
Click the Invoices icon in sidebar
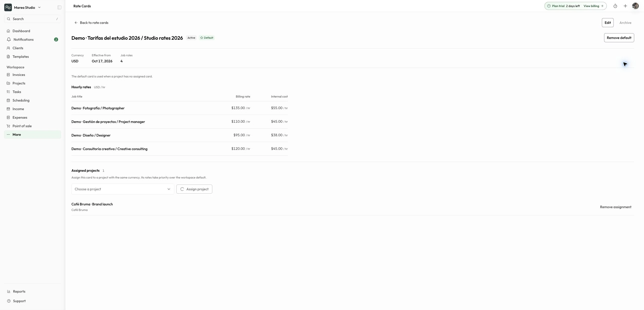click(x=8, y=75)
